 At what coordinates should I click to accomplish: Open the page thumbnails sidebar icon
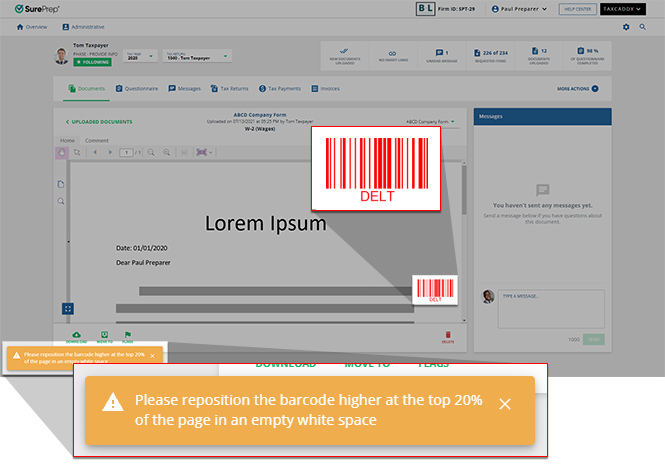61,184
